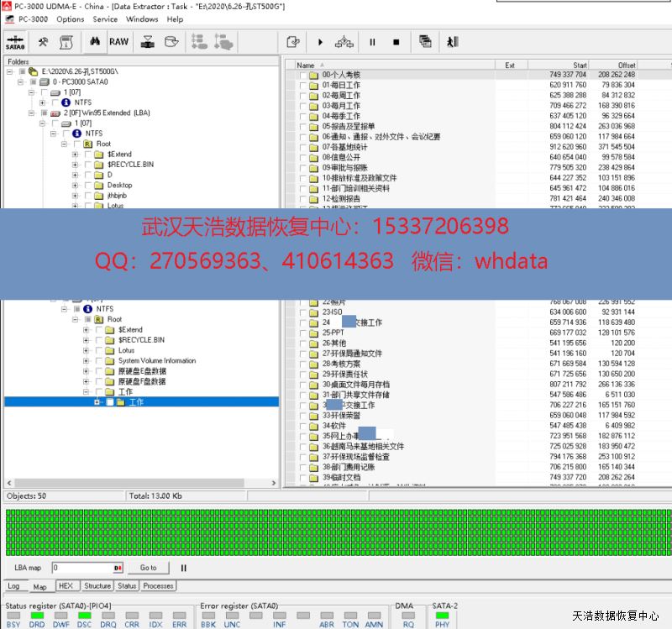Click the pause icon in toolbar

372,42
